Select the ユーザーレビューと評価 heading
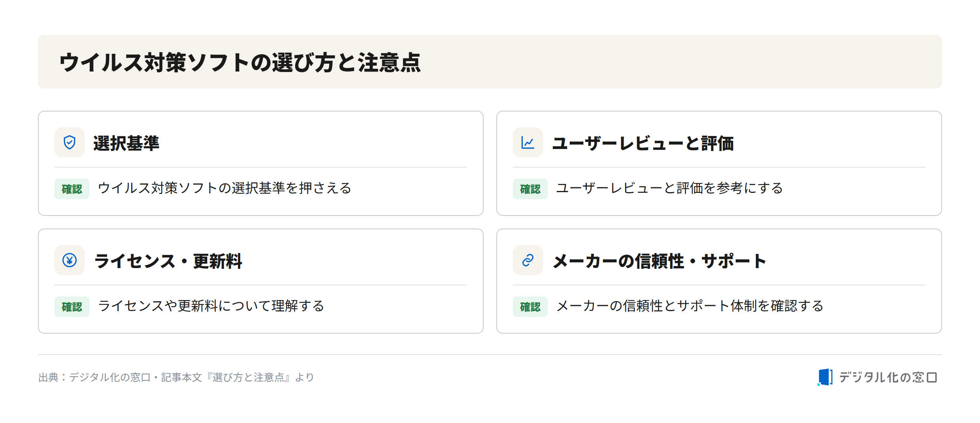 643,143
